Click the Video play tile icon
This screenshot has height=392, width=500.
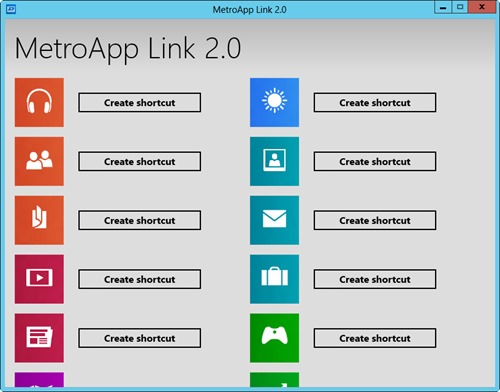pos(39,279)
